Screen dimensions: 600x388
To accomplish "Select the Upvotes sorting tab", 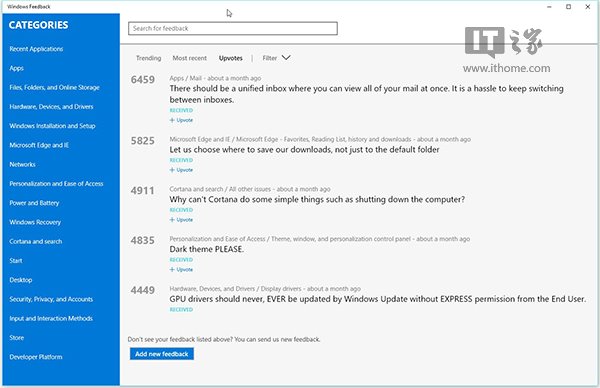I will click(231, 58).
